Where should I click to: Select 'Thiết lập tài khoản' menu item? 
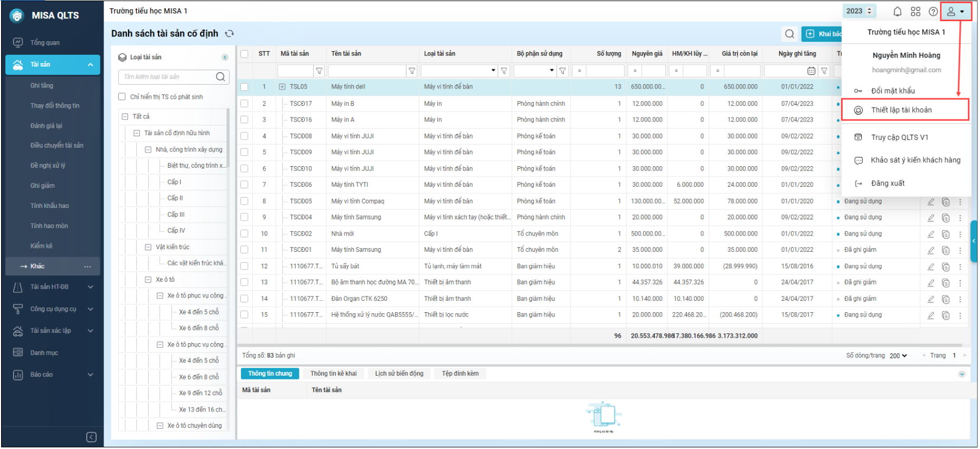pyautogui.click(x=901, y=110)
